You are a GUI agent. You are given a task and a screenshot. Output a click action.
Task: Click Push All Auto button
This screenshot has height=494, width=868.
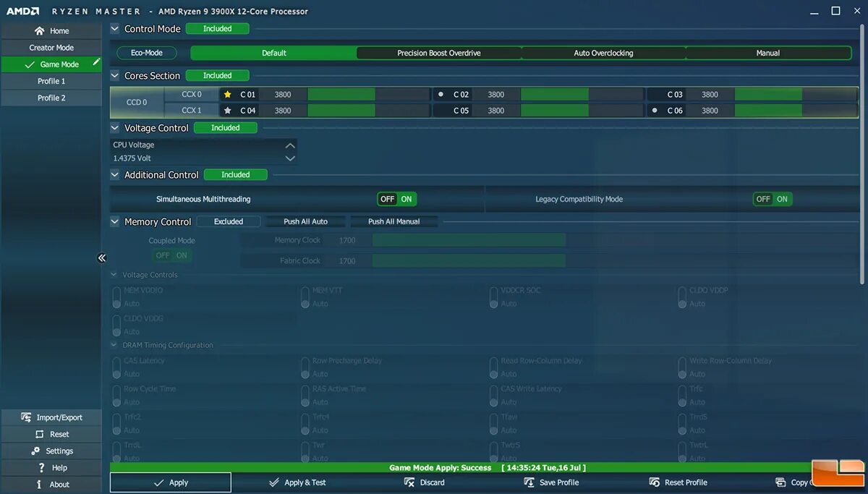305,221
